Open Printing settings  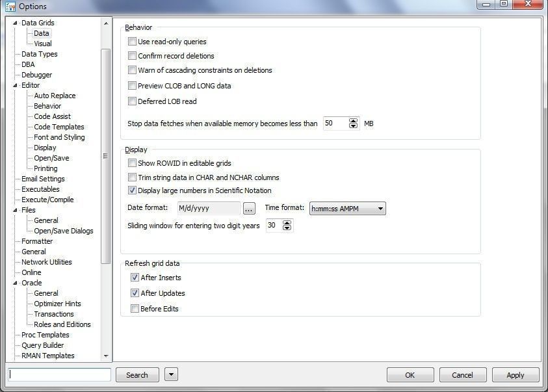point(46,168)
